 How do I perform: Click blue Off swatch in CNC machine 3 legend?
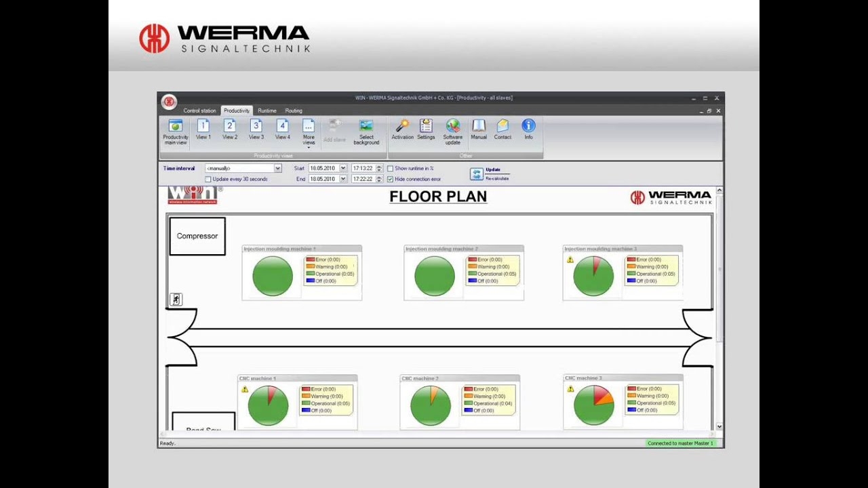click(x=631, y=410)
